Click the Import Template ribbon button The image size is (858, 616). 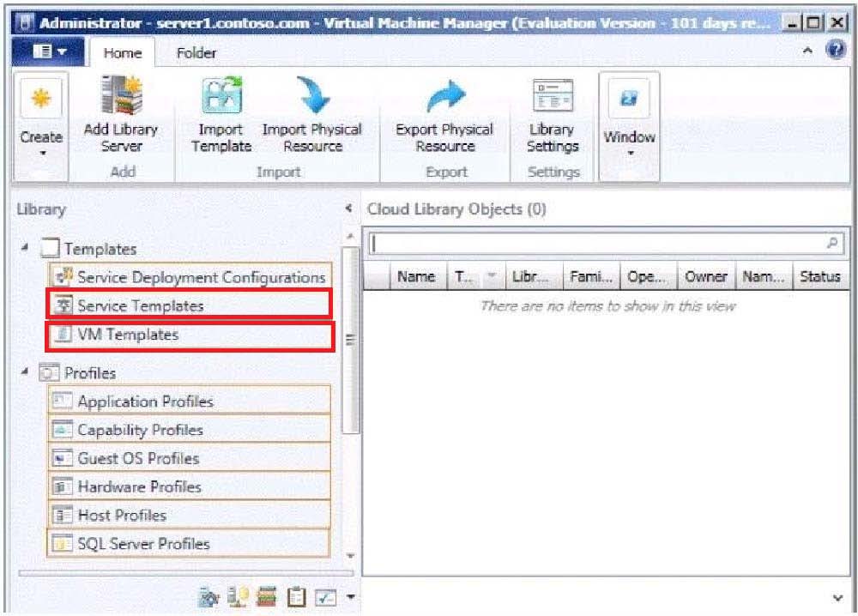point(221,116)
